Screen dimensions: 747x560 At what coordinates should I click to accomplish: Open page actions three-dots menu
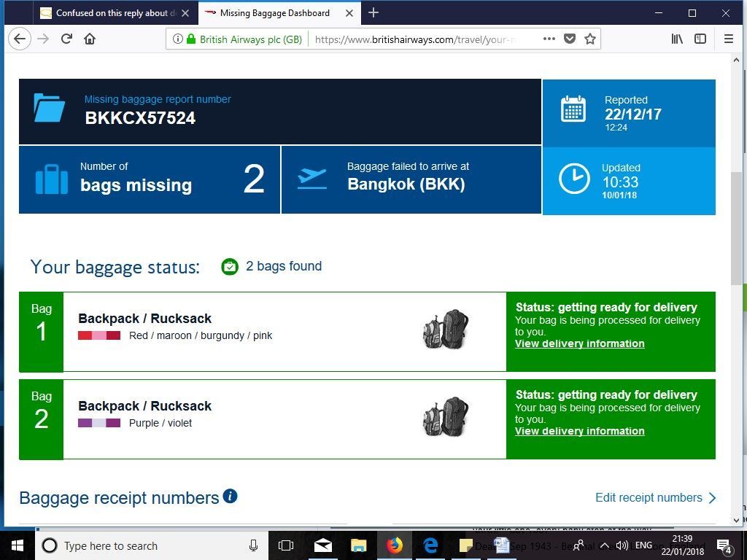coord(549,39)
